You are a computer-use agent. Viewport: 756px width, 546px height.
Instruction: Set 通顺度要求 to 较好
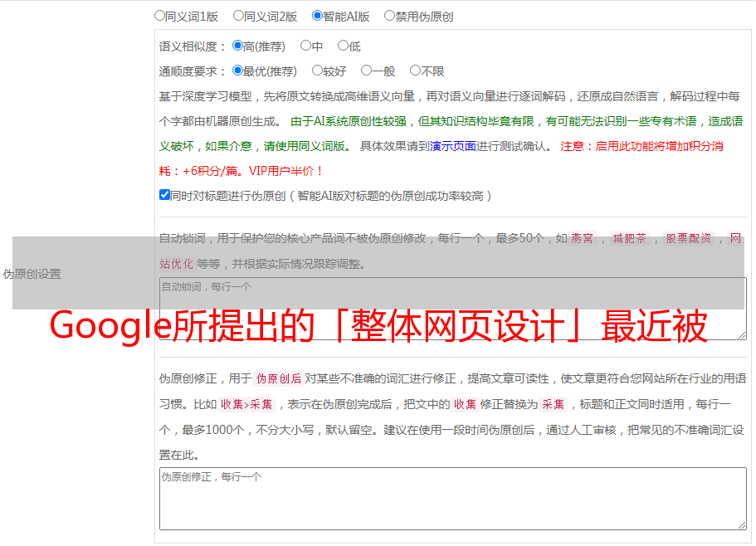pos(317,71)
